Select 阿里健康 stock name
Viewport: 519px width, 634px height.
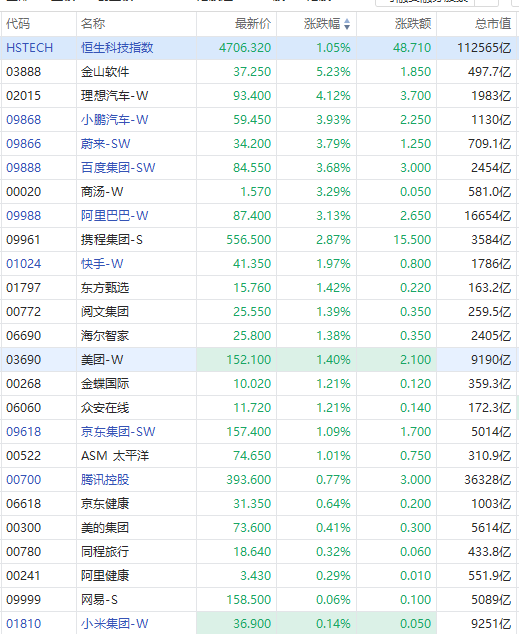pyautogui.click(x=105, y=575)
